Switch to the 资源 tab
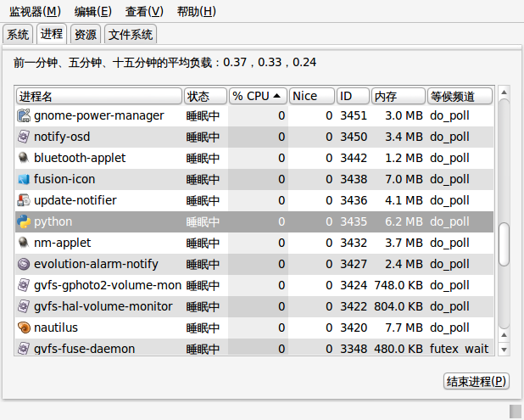Screen dimensions: 524x420 coord(86,34)
